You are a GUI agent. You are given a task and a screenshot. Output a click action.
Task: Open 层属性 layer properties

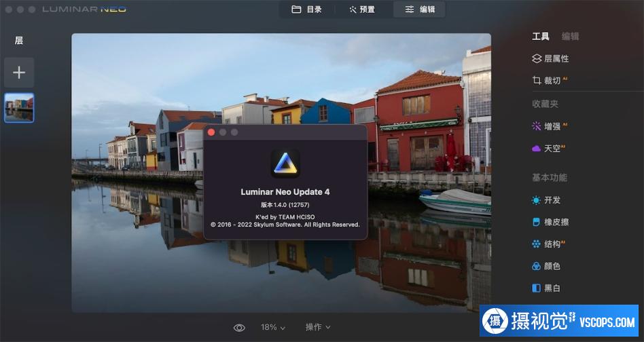556,58
